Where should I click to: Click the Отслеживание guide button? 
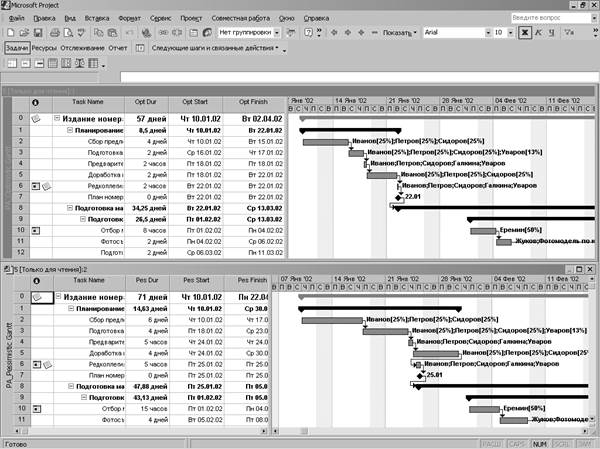click(x=83, y=48)
